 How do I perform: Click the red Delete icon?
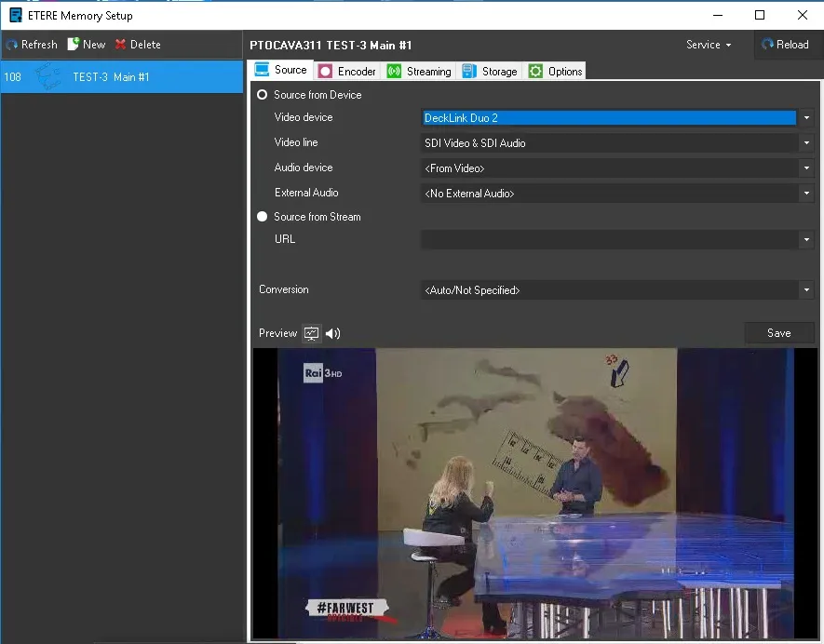pos(120,45)
